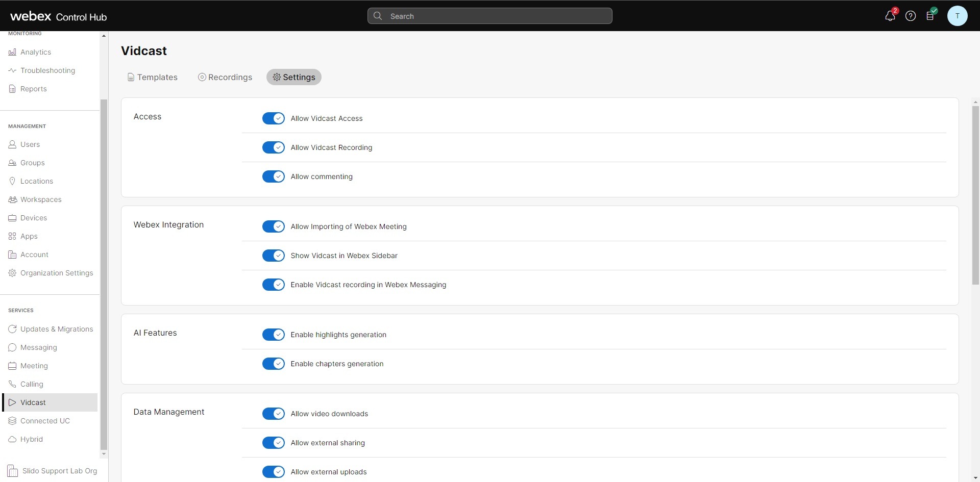Open the Calling service page
This screenshot has height=482, width=980.
[32, 384]
